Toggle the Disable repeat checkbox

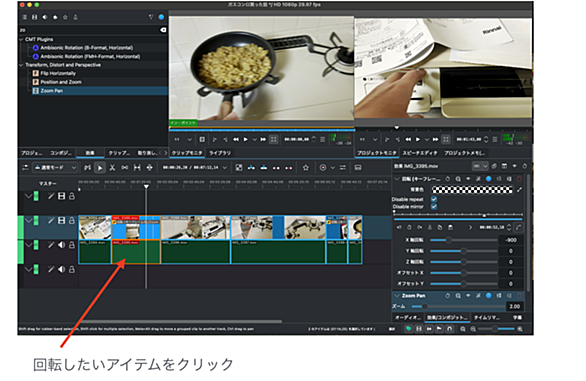click(434, 199)
